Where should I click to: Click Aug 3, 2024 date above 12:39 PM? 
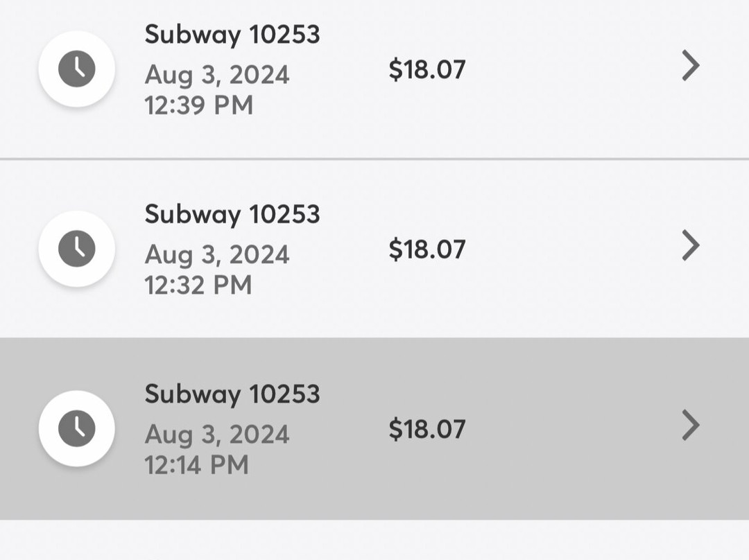[217, 75]
